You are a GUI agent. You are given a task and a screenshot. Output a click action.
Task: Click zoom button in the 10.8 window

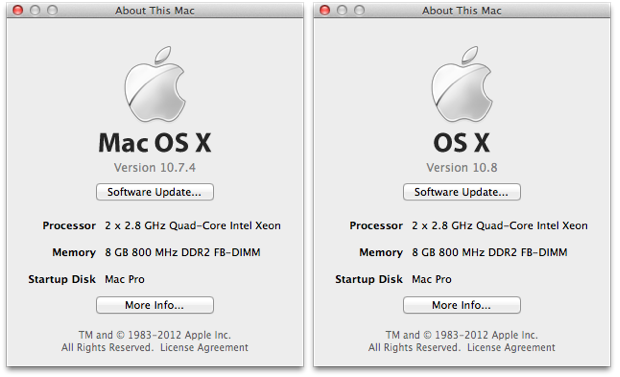(x=359, y=10)
